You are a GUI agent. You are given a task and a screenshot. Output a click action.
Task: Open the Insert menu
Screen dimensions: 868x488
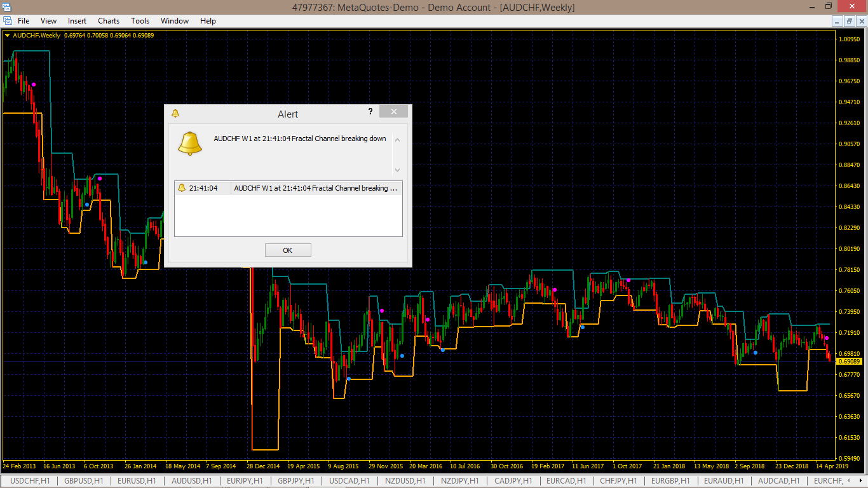[x=77, y=21]
